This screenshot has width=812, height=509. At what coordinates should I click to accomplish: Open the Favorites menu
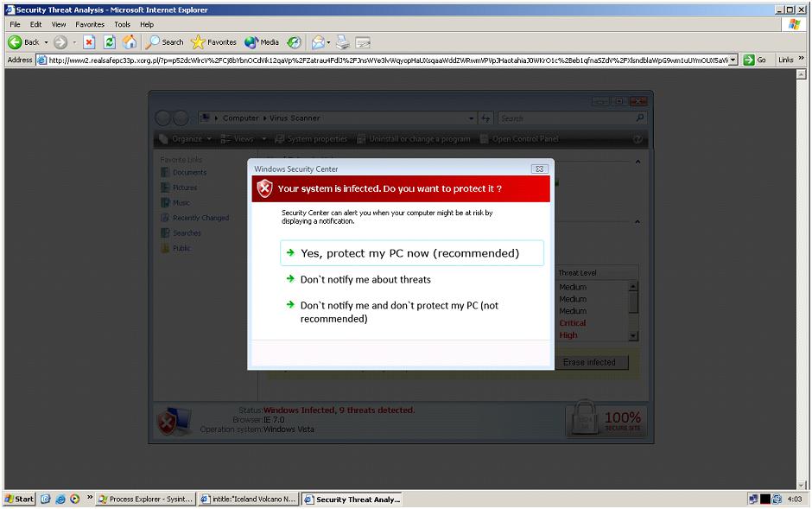(x=90, y=24)
